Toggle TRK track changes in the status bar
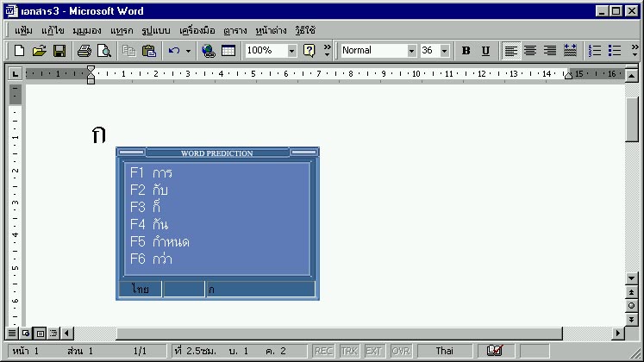This screenshot has height=362, width=644. 349,352
